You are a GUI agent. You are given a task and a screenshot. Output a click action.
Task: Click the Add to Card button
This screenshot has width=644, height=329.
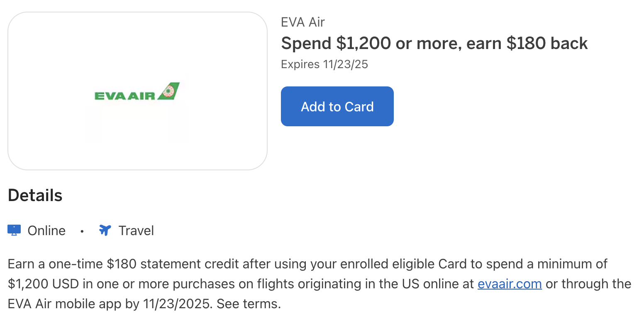(337, 106)
